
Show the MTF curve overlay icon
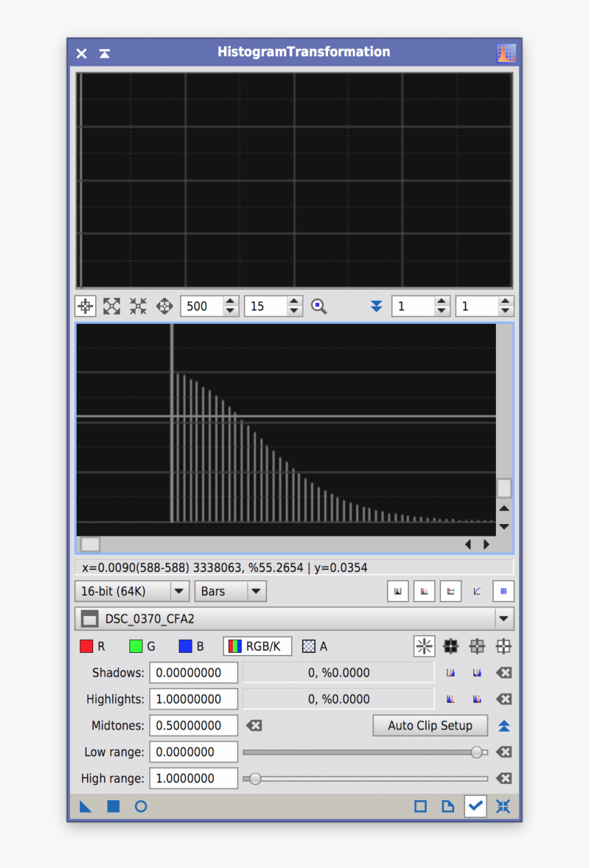(477, 591)
